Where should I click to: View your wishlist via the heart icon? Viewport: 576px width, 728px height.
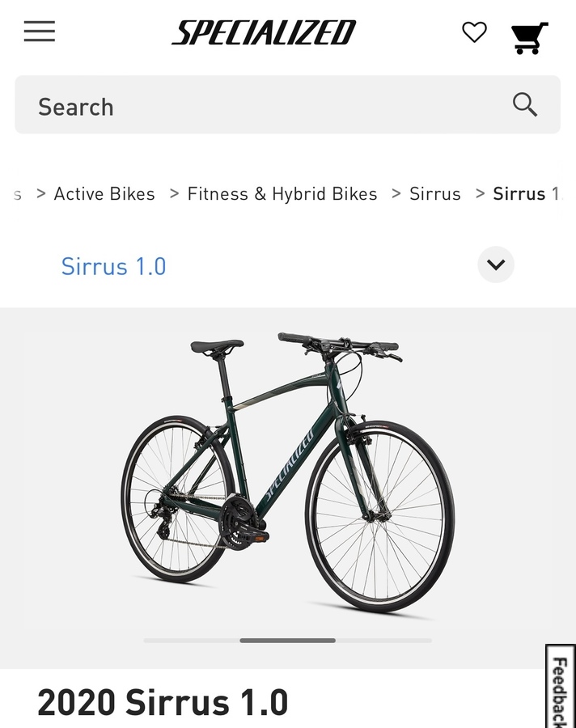[x=473, y=32]
